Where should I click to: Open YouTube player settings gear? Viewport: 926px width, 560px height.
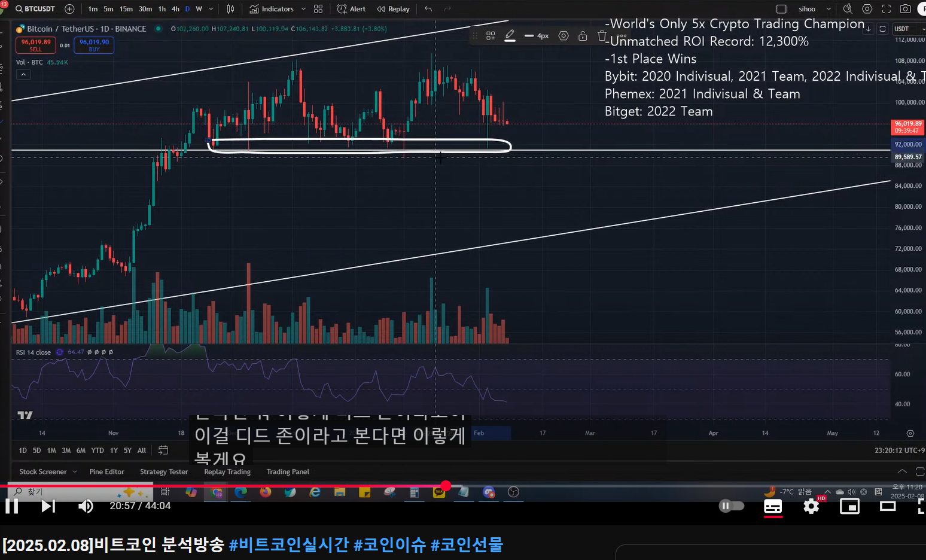click(x=811, y=506)
